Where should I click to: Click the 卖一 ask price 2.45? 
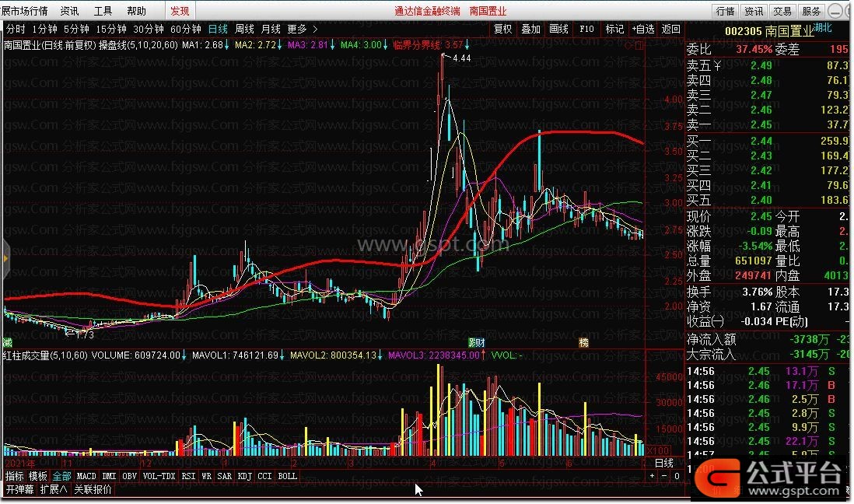pyautogui.click(x=761, y=124)
